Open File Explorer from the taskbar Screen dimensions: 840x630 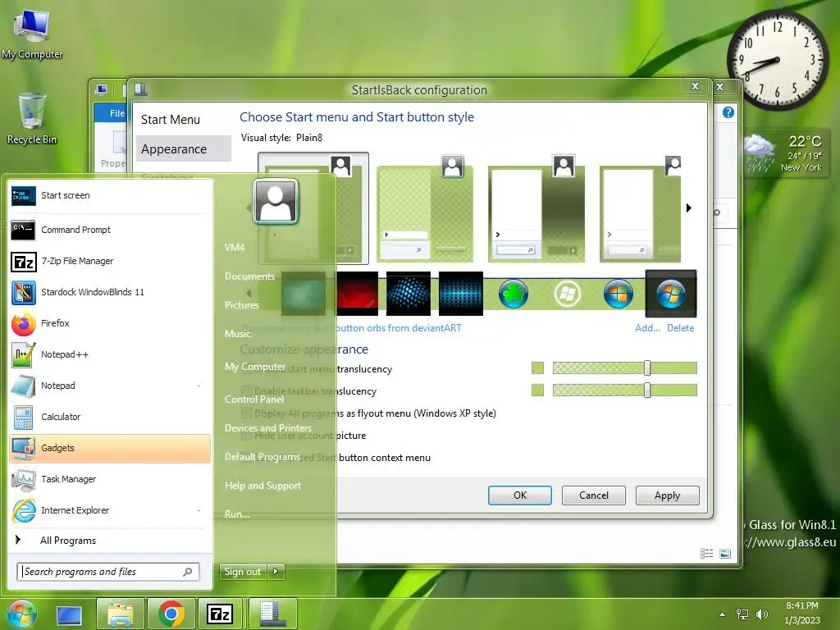[x=120, y=614]
